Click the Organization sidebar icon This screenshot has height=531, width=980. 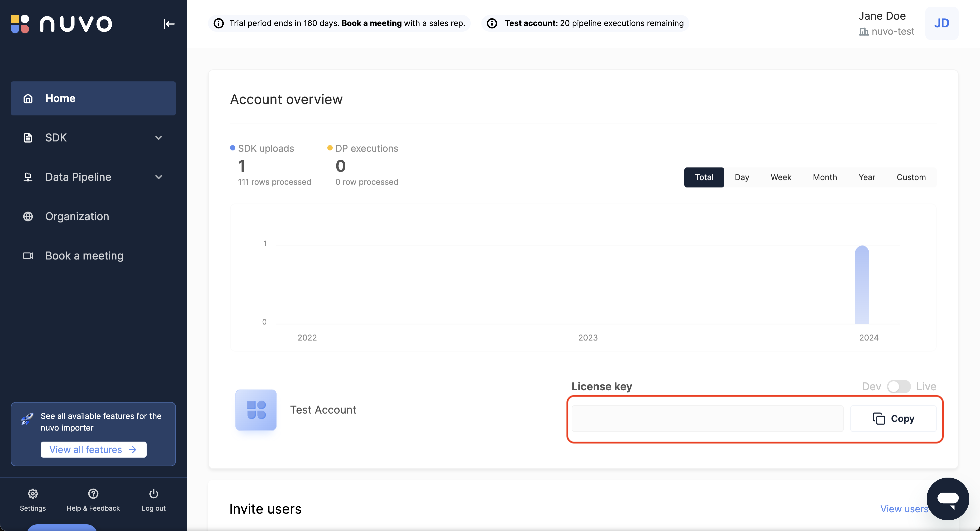coord(28,216)
